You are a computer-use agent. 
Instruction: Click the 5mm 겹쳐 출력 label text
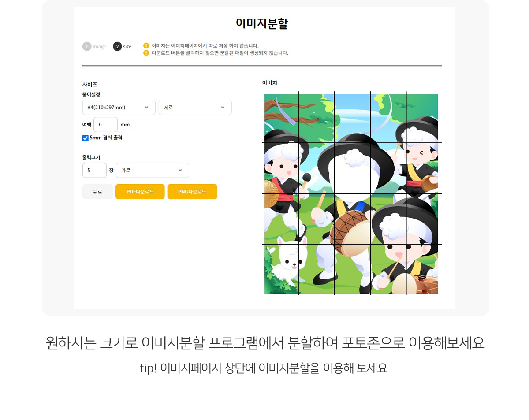(x=106, y=138)
